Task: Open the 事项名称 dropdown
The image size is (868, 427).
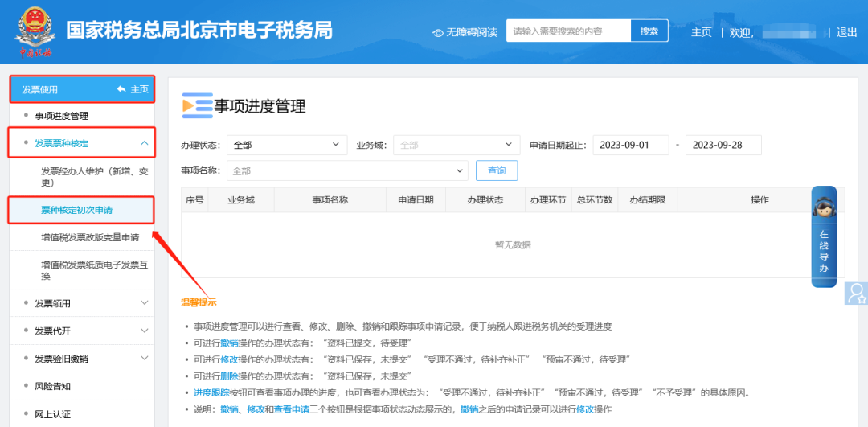Action: point(347,170)
